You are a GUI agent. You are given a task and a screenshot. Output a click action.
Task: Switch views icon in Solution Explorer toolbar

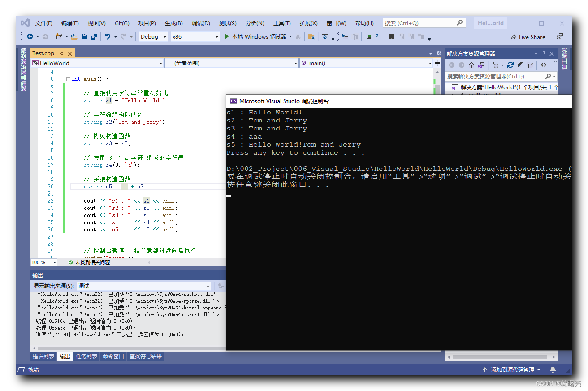point(481,65)
